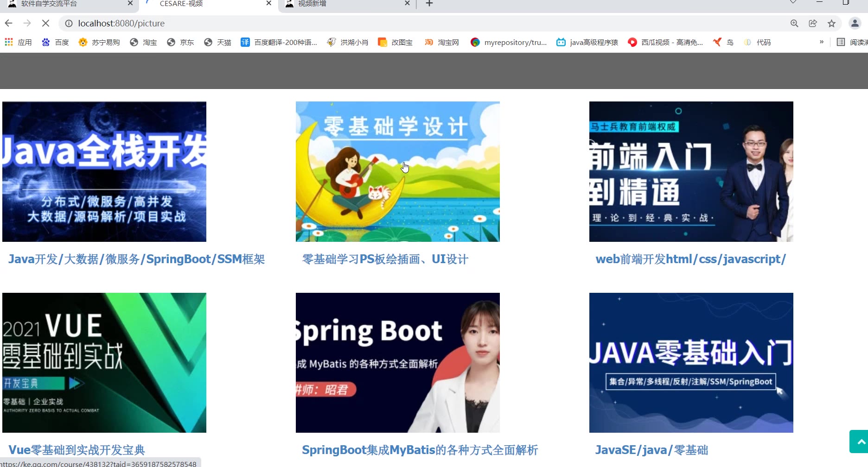Open the 应用 apps grid bookmark
This screenshot has width=868, height=467.
18,42
